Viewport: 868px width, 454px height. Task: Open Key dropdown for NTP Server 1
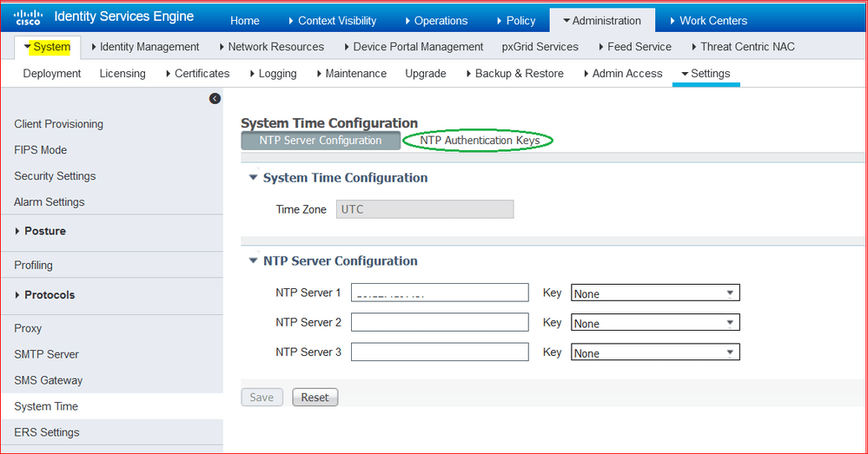655,293
